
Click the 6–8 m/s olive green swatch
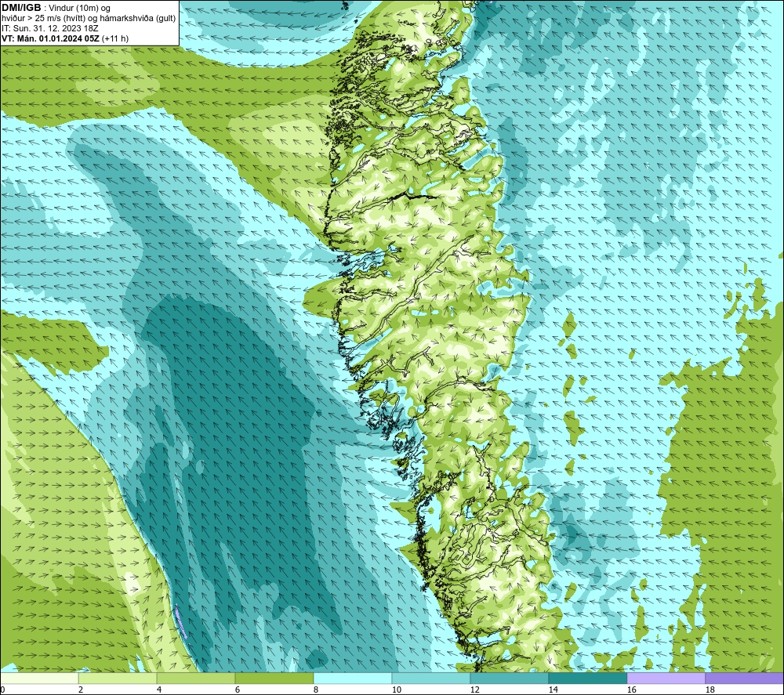pos(274,678)
